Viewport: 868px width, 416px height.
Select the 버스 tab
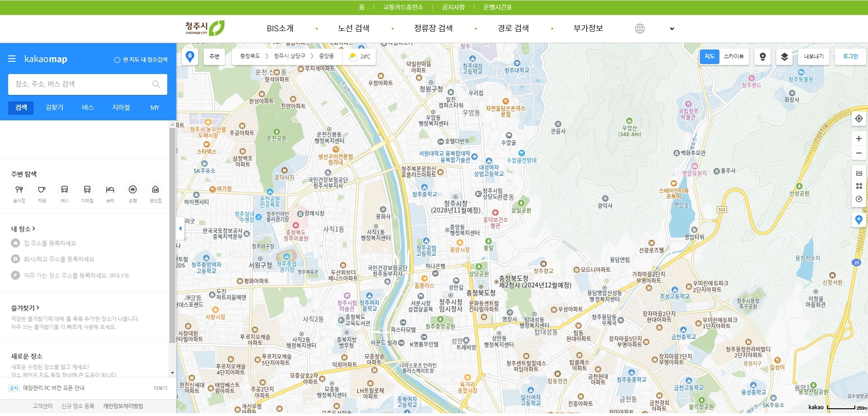tap(88, 108)
